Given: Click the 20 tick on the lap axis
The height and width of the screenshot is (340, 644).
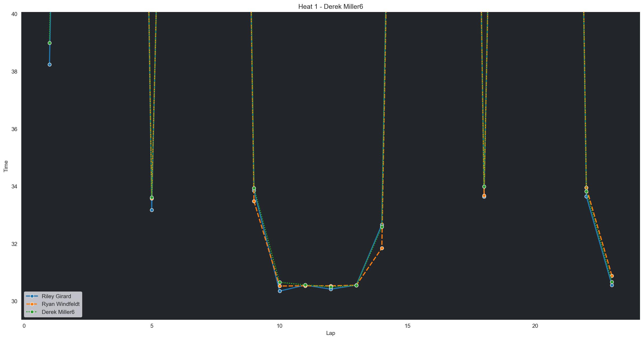Looking at the screenshot, I should tap(535, 326).
